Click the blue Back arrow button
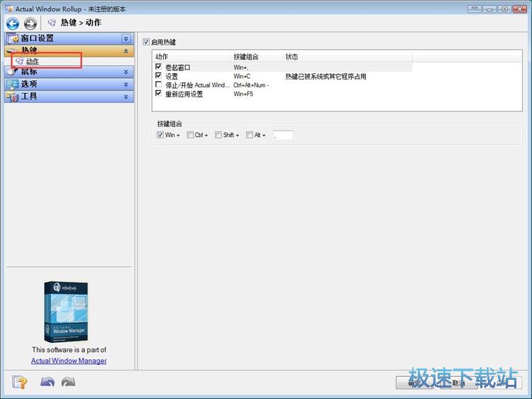The width and height of the screenshot is (532, 399). tap(12, 23)
